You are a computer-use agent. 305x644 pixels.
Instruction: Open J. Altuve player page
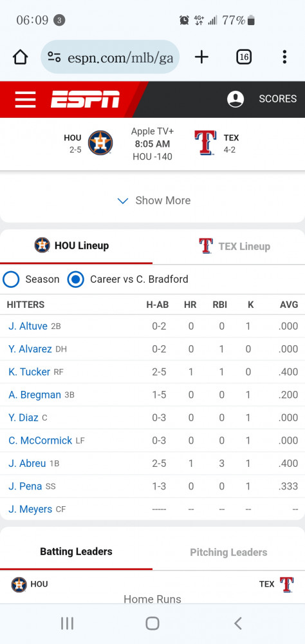[28, 326]
